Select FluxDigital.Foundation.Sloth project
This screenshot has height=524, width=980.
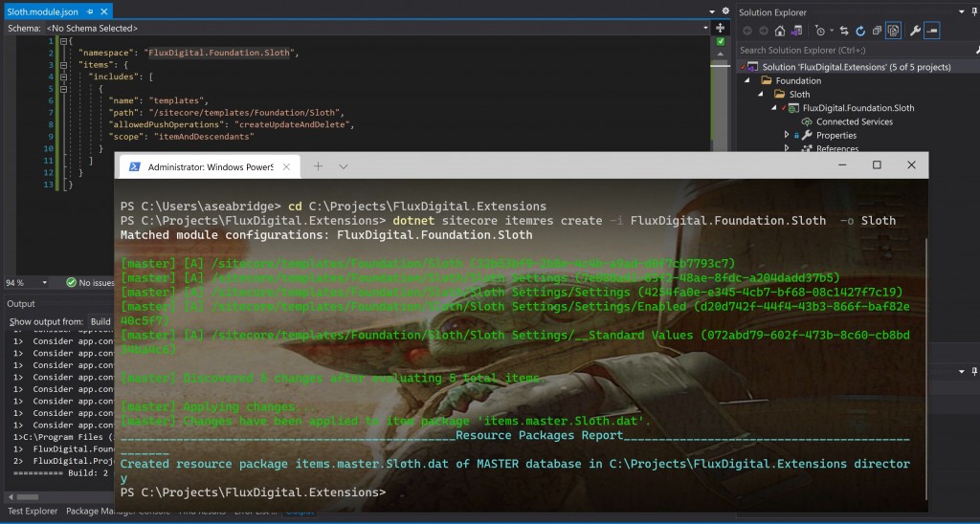click(858, 108)
